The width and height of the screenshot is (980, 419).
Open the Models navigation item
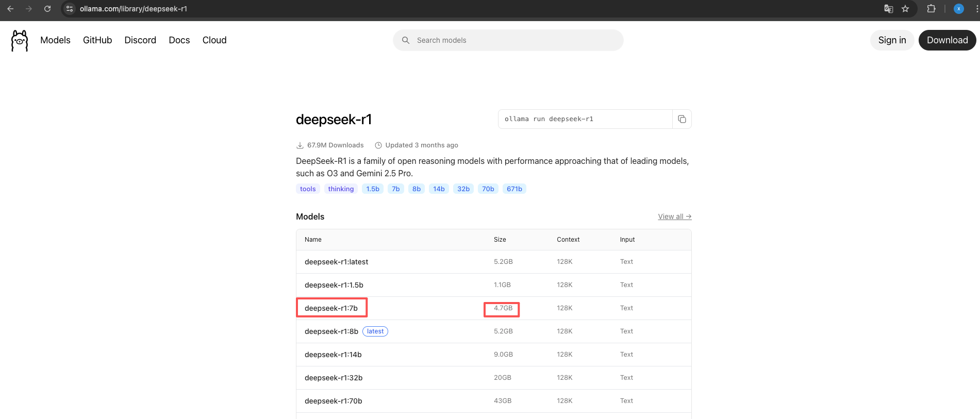55,40
